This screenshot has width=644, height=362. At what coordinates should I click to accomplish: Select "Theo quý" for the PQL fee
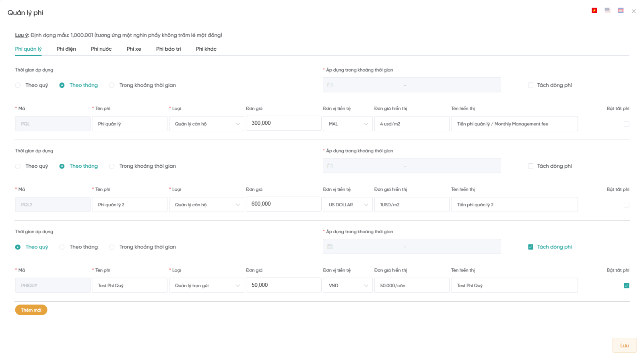click(x=18, y=85)
